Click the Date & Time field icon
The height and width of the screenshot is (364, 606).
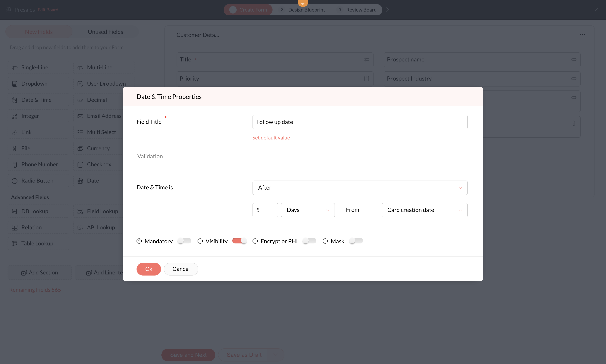15,100
